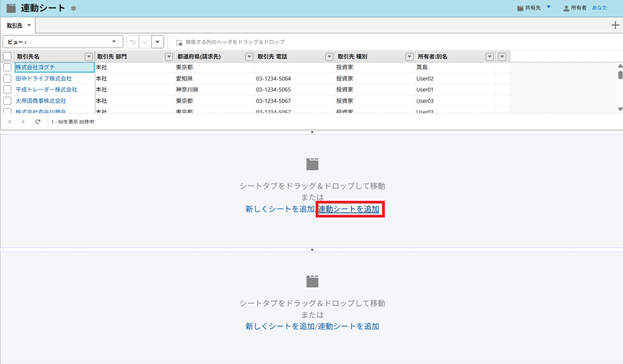The height and width of the screenshot is (364, 623).
Task: Select the 真島 owner cell
Action: (455, 67)
